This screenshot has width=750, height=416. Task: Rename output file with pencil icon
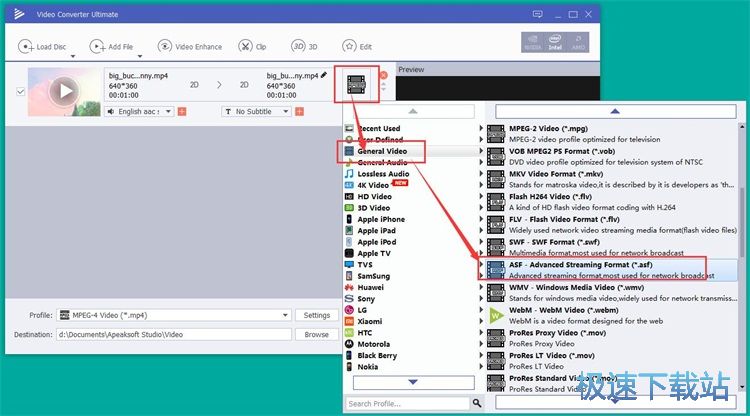click(x=324, y=75)
